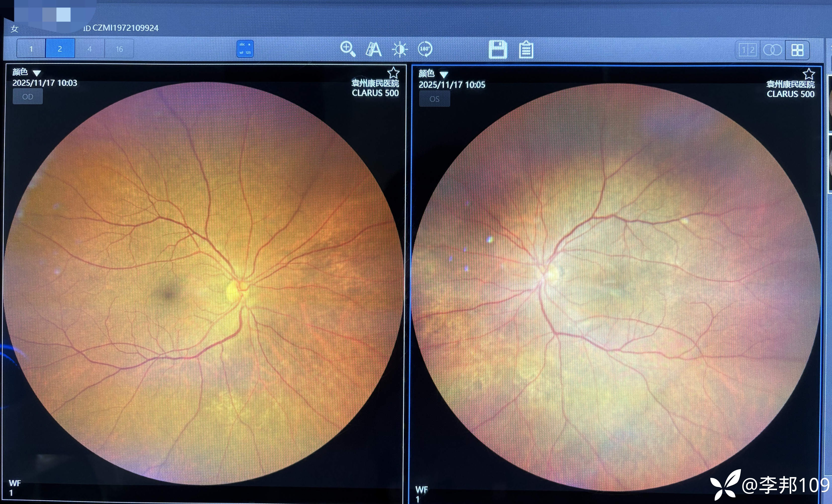Star the OS image as favorite
The image size is (832, 504).
click(x=809, y=74)
